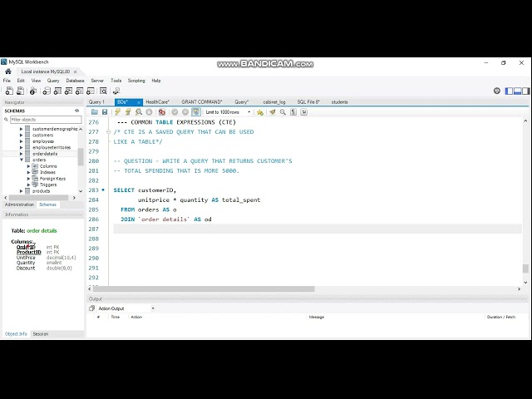
Task: Toggle invisible characters paragraph icon
Action: click(293, 112)
